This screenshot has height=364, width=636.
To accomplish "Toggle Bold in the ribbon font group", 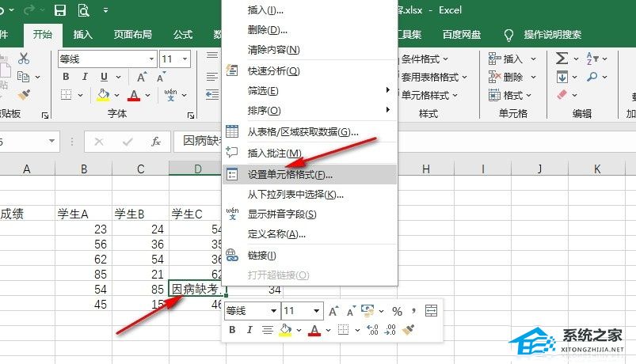I will click(x=66, y=76).
